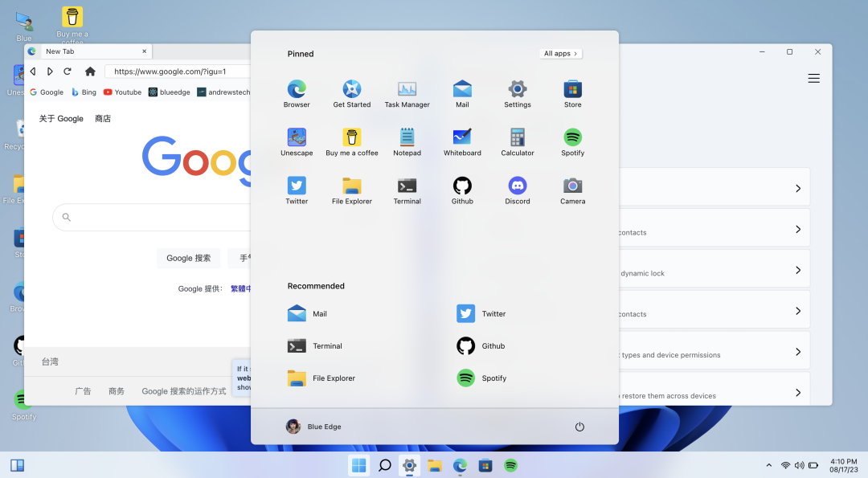Open File Explorer from the taskbar
This screenshot has height=478, width=868.
[x=435, y=465]
